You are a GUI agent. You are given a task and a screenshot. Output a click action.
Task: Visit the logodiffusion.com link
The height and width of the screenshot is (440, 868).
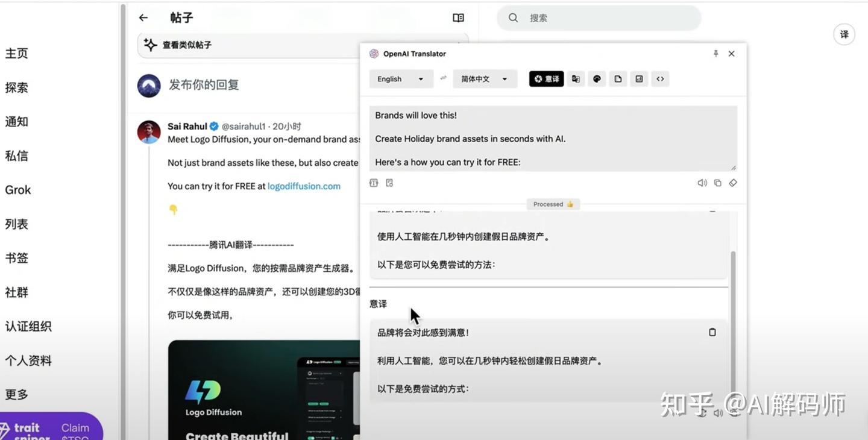(x=303, y=186)
